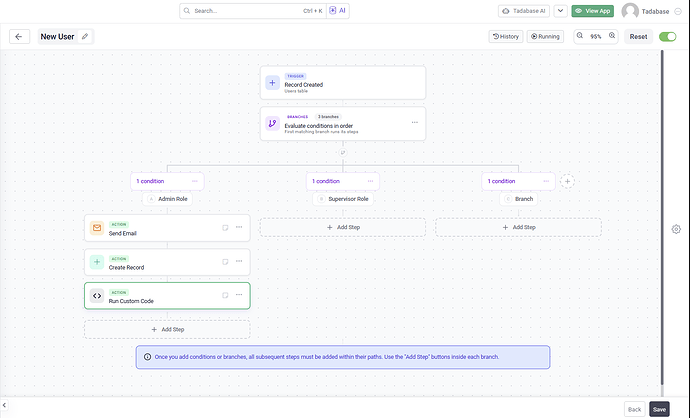This screenshot has width=690, height=418.
Task: Add a new branch with plus circle
Action: pos(567,181)
